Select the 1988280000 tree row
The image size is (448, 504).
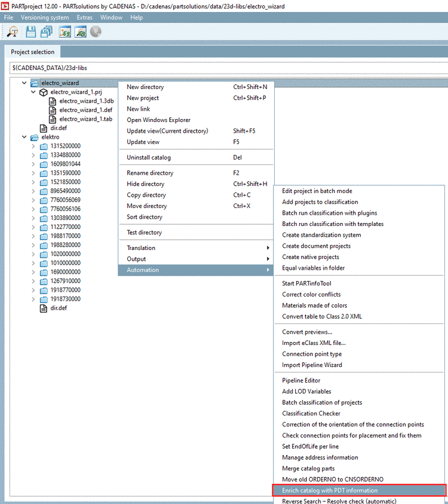(x=66, y=245)
